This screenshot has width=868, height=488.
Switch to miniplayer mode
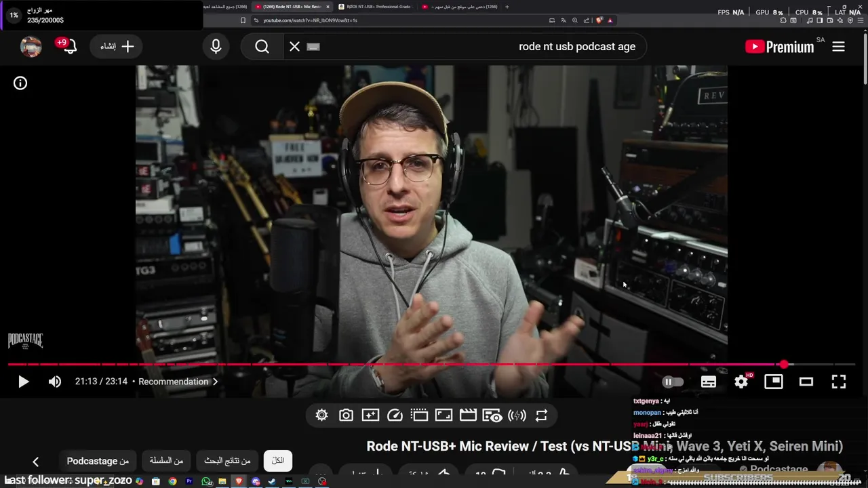click(x=774, y=382)
